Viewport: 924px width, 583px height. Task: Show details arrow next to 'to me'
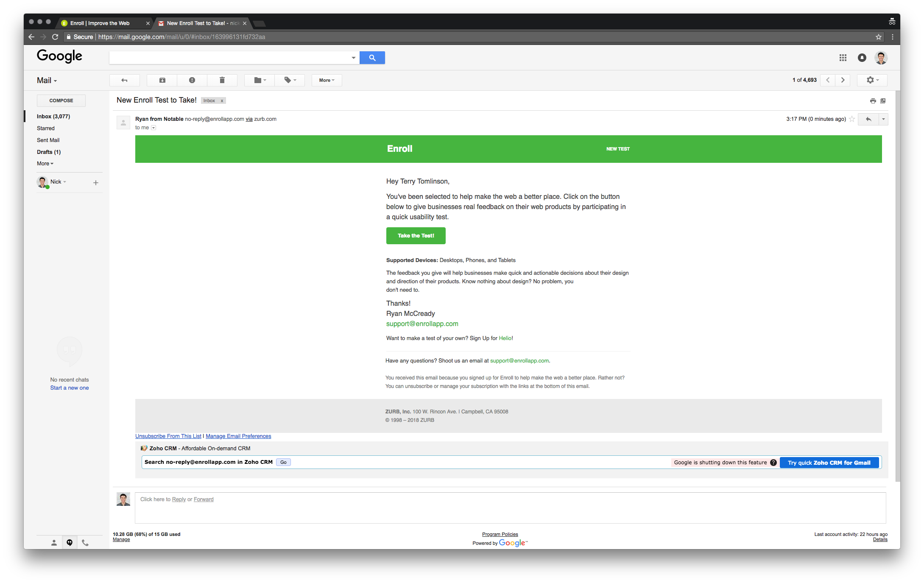coord(154,128)
